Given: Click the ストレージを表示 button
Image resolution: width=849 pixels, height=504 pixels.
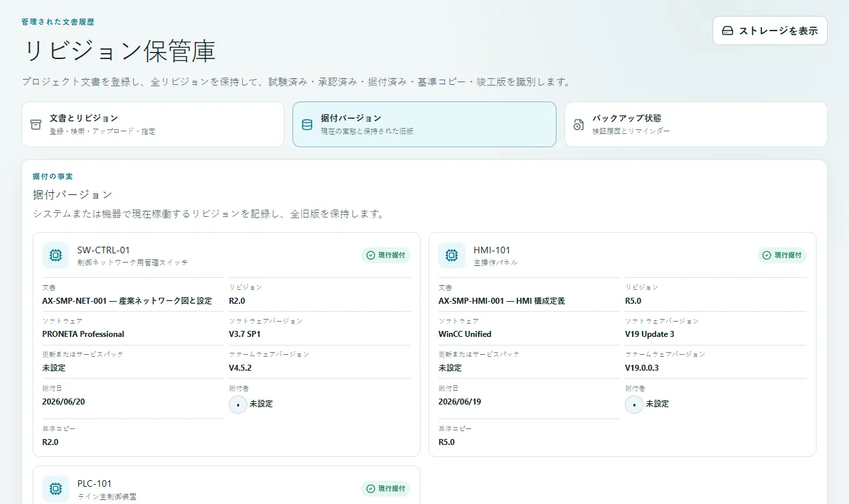Looking at the screenshot, I should click(x=770, y=31).
